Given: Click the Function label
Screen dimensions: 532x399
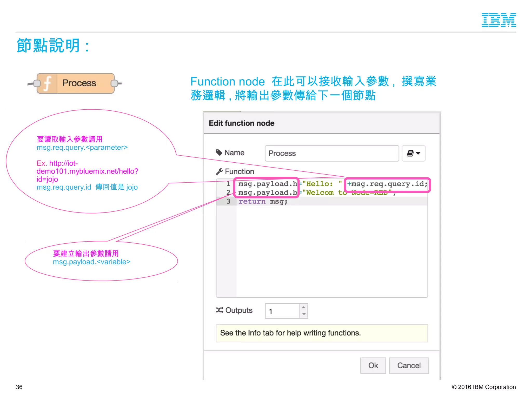Looking at the screenshot, I should (x=240, y=171).
